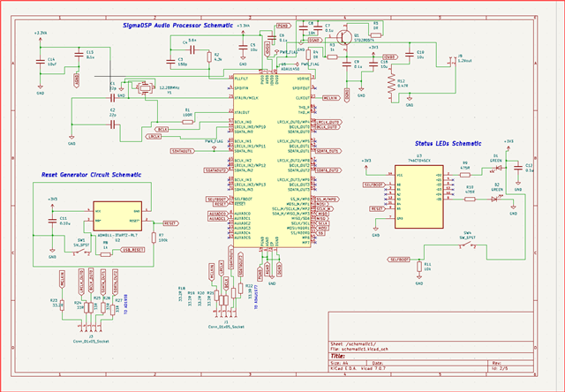
Task: Click the LRCLK label left of the DSP
Action: coord(154,137)
